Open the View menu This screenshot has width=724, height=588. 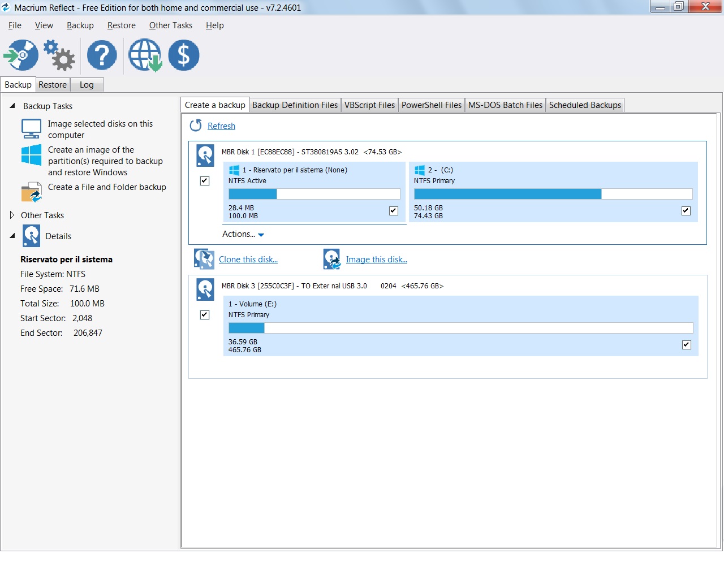click(44, 25)
